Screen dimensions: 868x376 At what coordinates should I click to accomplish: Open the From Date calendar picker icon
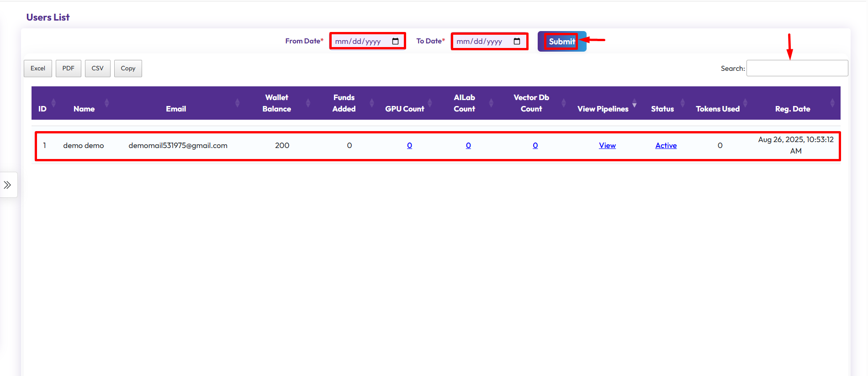click(x=395, y=42)
